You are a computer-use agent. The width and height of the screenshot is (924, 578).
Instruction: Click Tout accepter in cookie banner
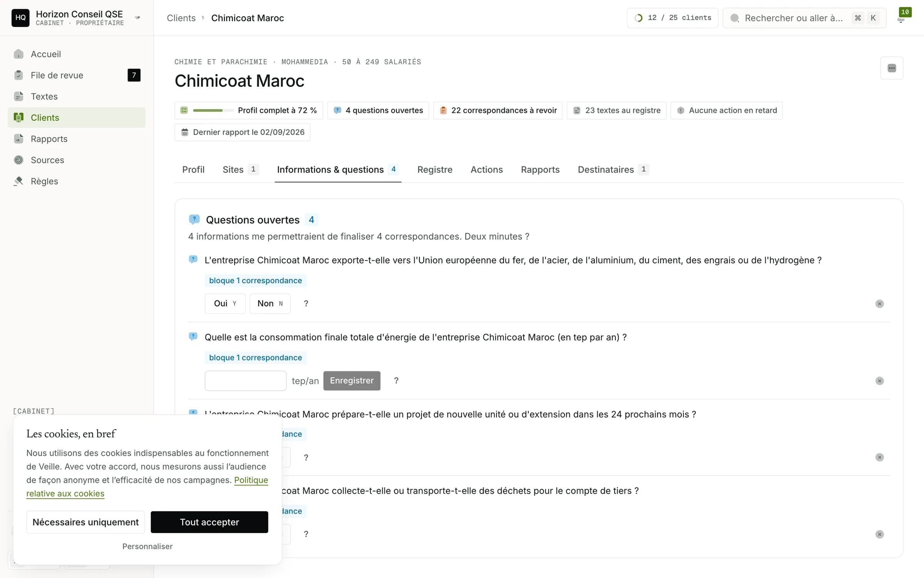coord(209,522)
